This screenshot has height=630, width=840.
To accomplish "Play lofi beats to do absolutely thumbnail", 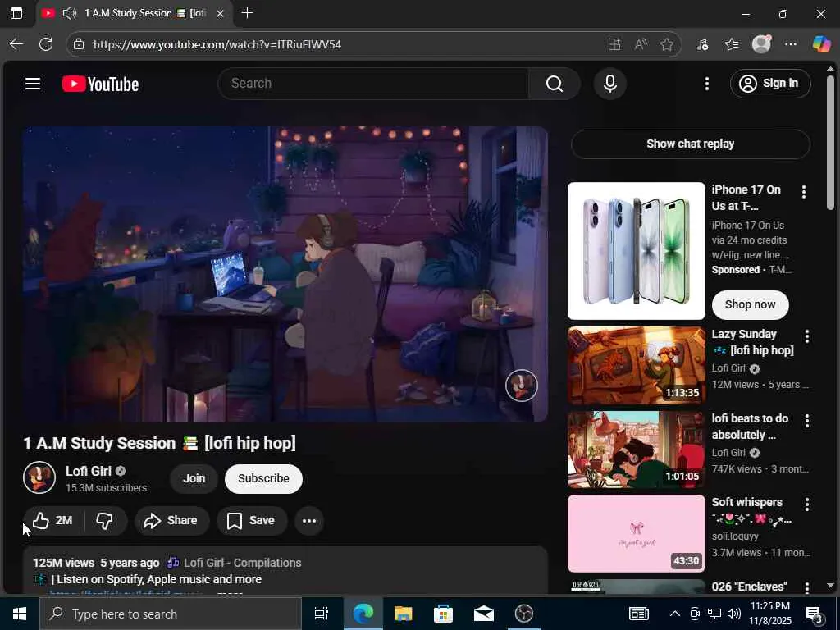I will tap(637, 450).
